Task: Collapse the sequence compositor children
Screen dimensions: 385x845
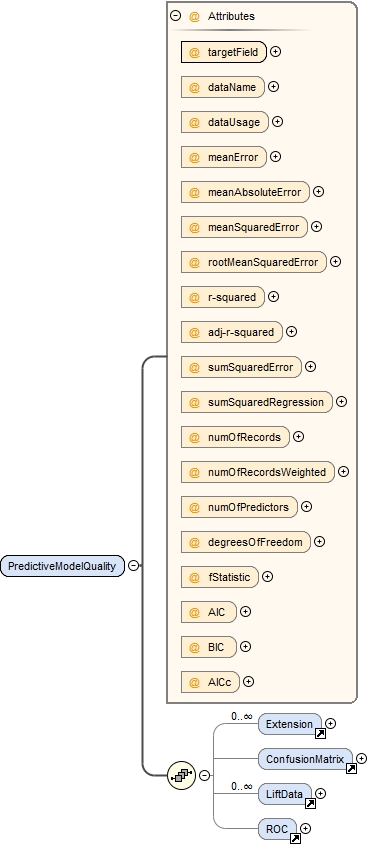Action: point(204,776)
